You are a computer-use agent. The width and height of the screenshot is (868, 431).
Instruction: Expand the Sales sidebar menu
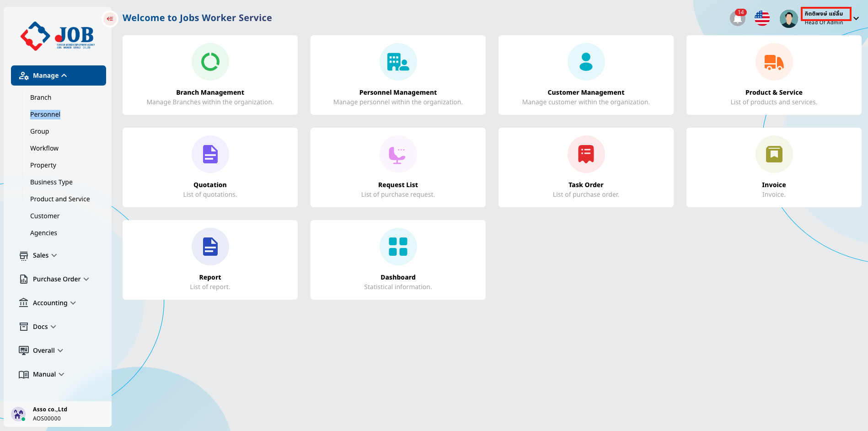click(44, 255)
